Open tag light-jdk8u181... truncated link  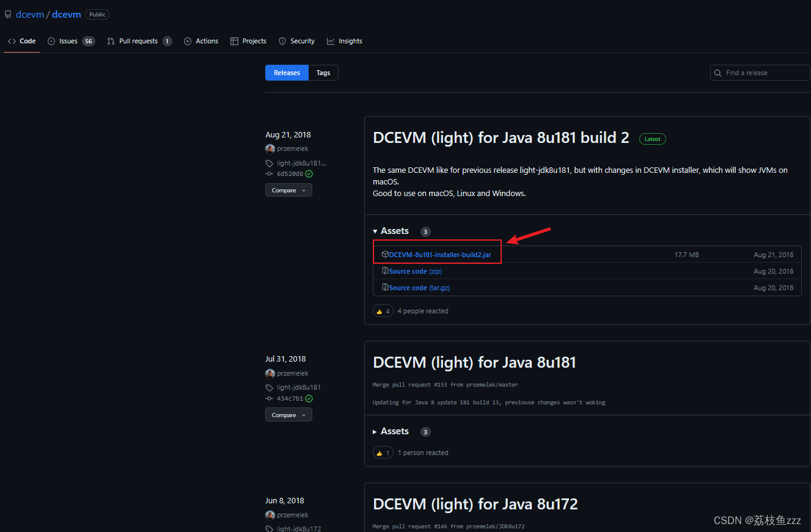click(301, 163)
